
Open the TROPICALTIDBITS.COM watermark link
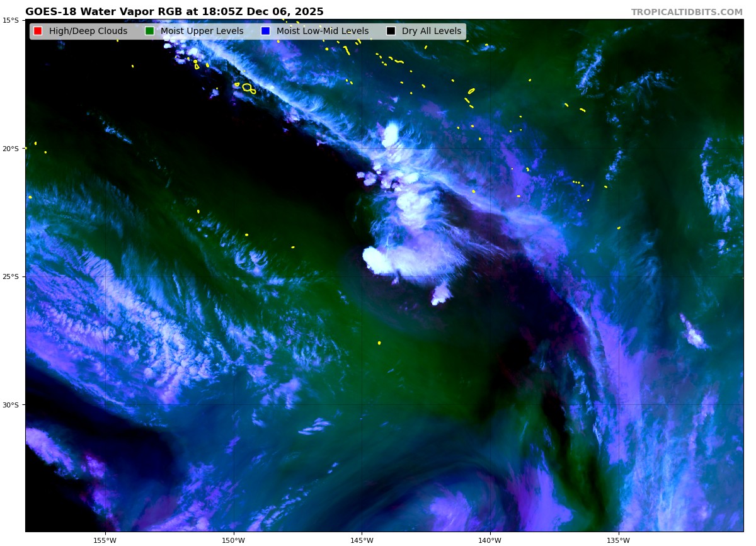pyautogui.click(x=687, y=12)
